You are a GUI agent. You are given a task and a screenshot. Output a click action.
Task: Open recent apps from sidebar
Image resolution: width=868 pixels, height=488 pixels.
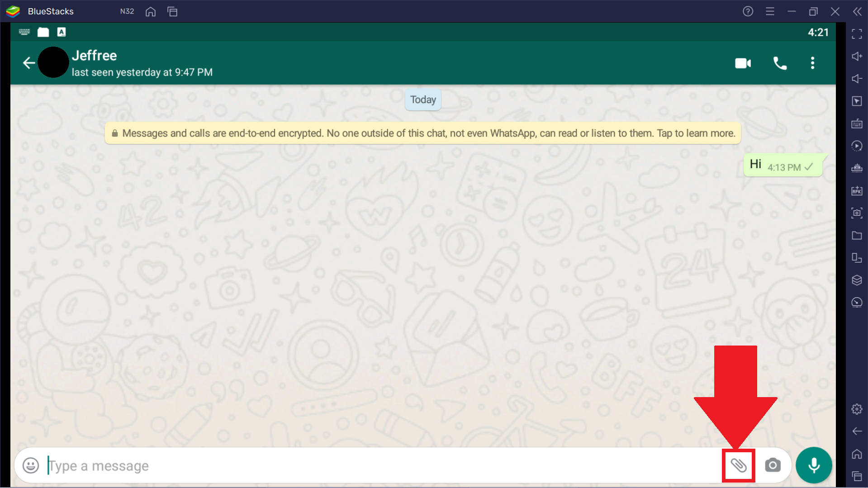[857, 476]
